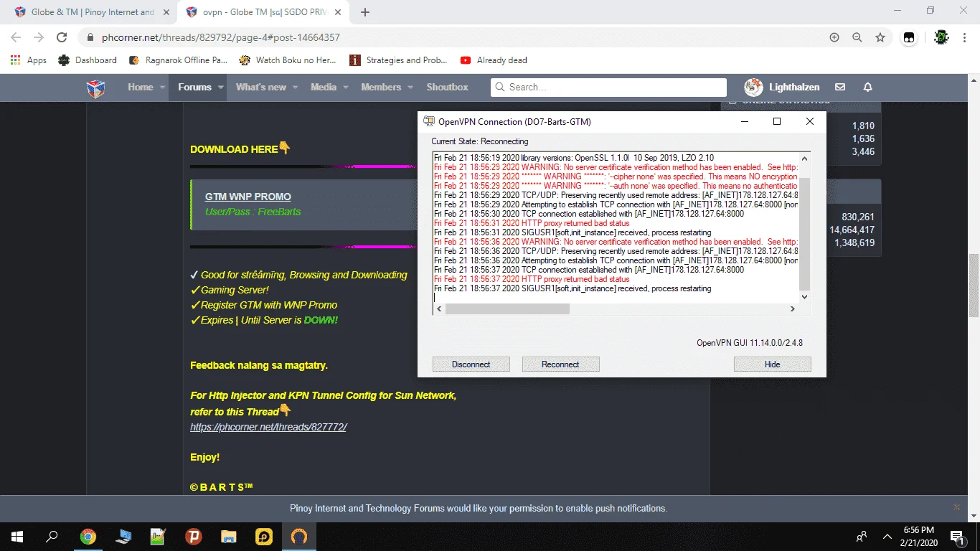Reload the phcorner page

point(62,37)
